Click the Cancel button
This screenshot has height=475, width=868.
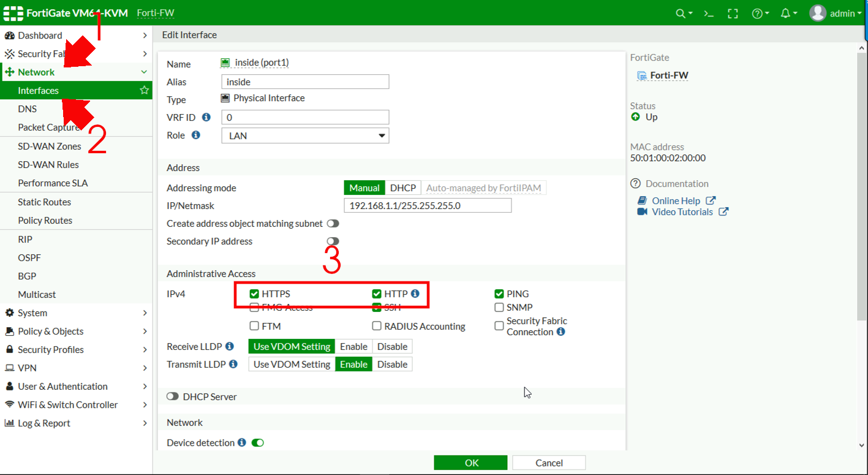point(549,463)
